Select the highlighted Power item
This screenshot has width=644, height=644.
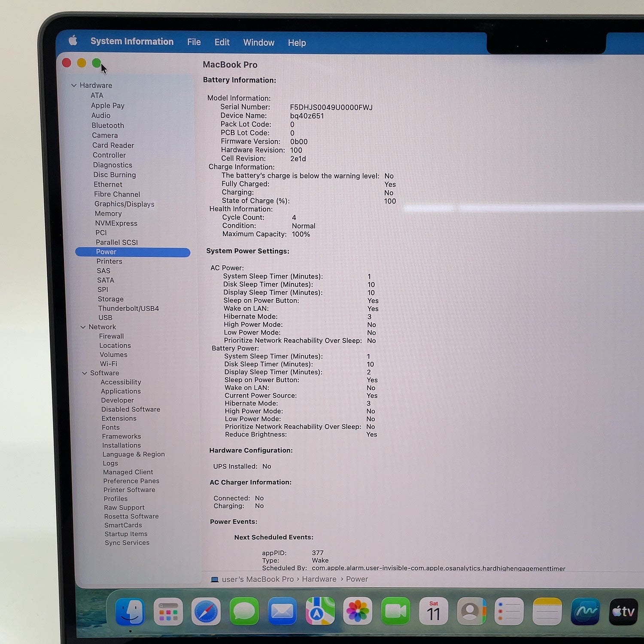tap(133, 252)
